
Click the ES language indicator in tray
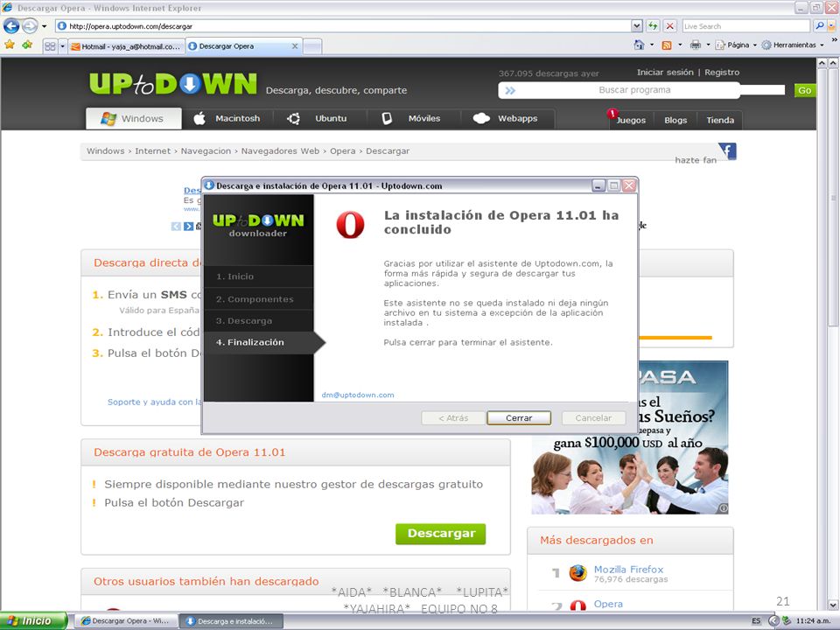(x=756, y=621)
